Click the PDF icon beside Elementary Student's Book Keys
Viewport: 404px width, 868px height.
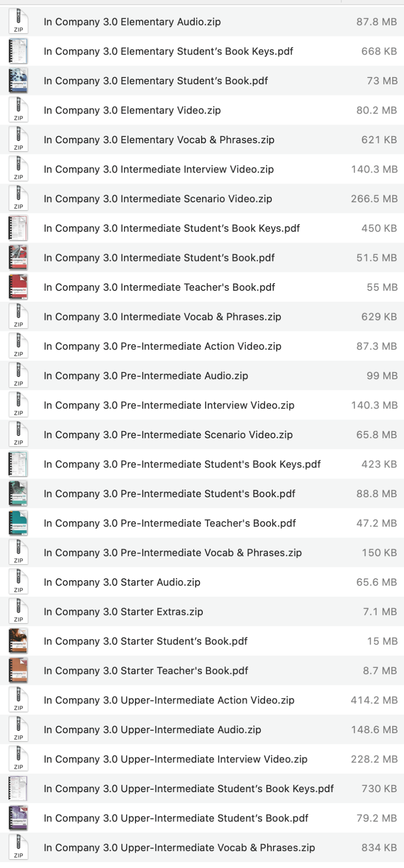[18, 51]
